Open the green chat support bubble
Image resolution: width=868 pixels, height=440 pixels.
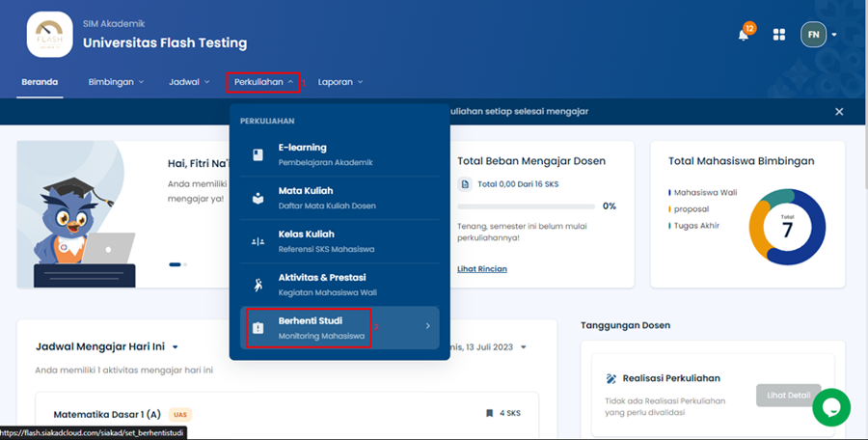(x=830, y=407)
